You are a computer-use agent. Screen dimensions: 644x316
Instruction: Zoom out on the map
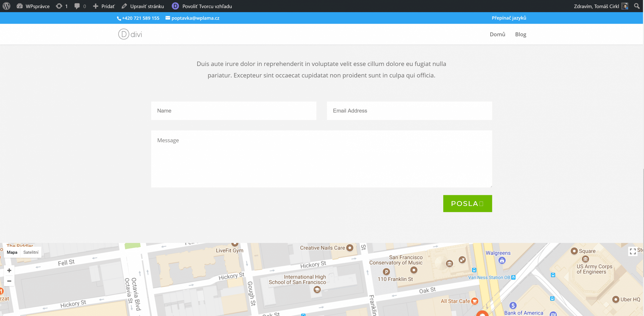[9, 281]
